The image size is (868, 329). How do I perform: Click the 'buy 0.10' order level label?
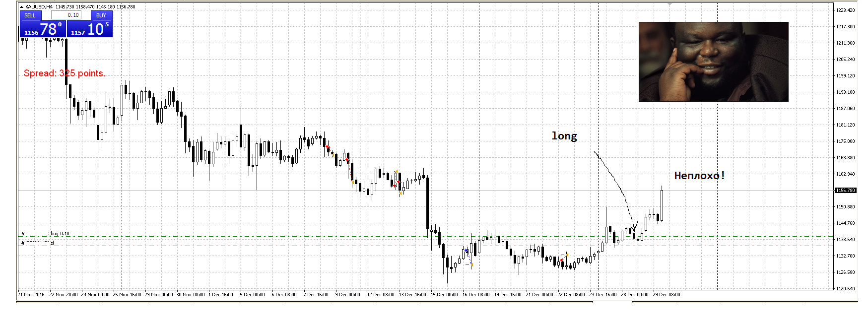[x=60, y=234]
